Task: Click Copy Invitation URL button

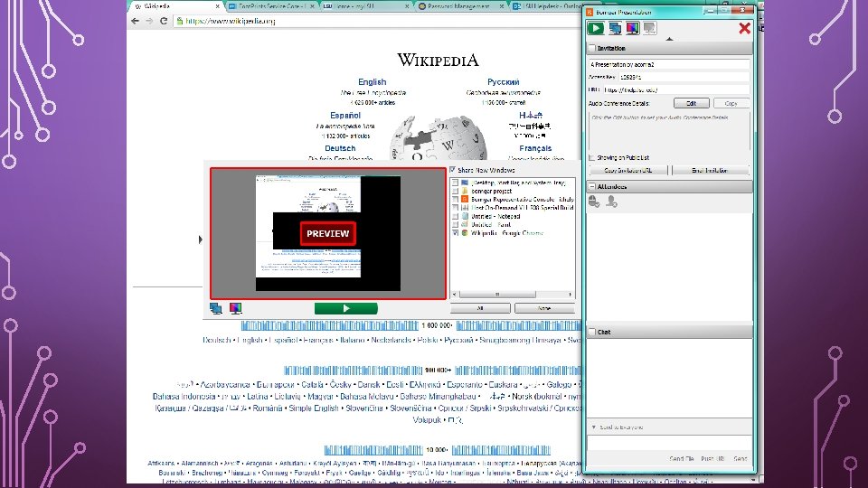Action: click(x=627, y=171)
